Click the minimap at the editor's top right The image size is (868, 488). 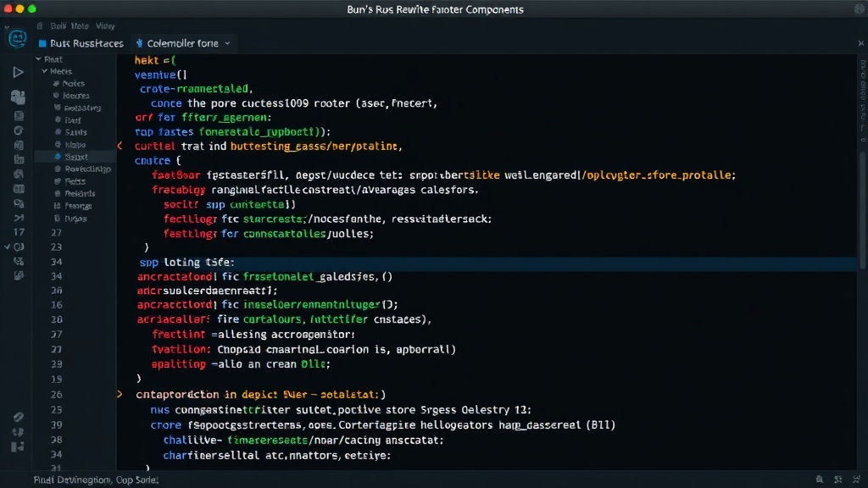point(862,102)
